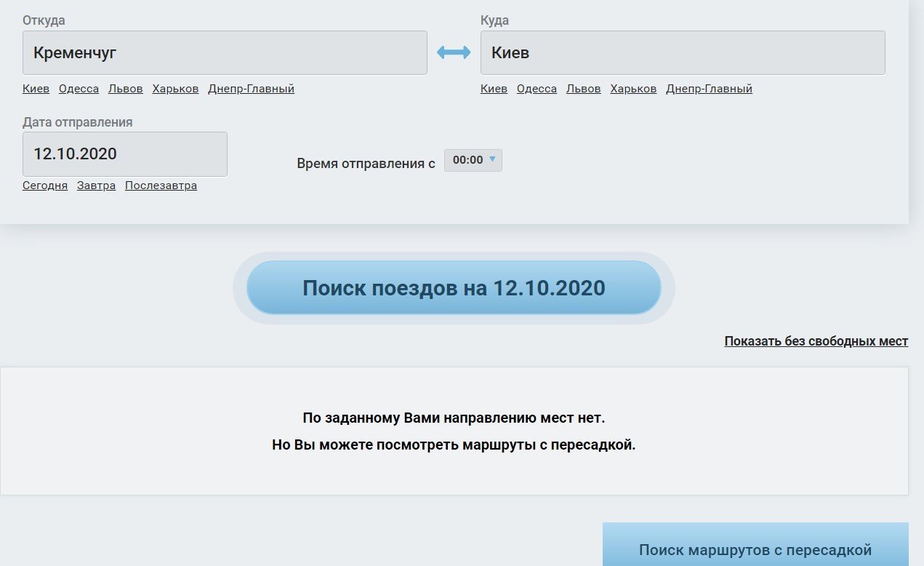Choose Львов under the Куда field
The width and height of the screenshot is (924, 566).
[x=584, y=89]
